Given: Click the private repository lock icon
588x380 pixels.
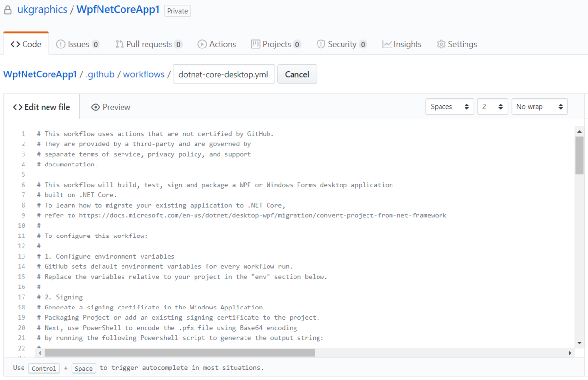Looking at the screenshot, I should click(x=8, y=10).
